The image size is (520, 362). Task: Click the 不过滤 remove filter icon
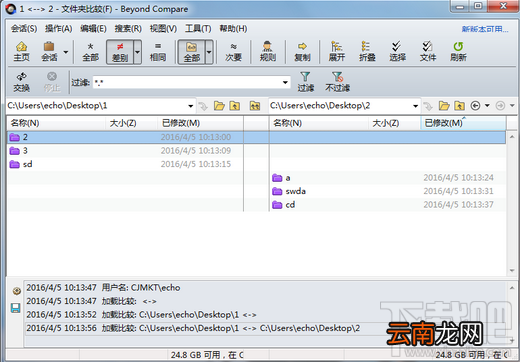tap(337, 82)
